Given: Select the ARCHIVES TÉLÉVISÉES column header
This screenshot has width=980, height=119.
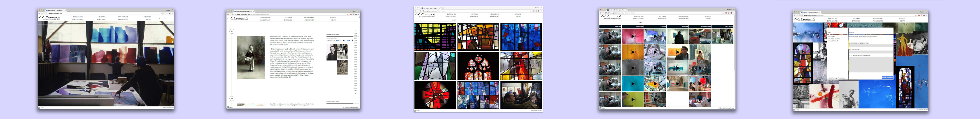Looking at the screenshot, I should tap(700, 26).
